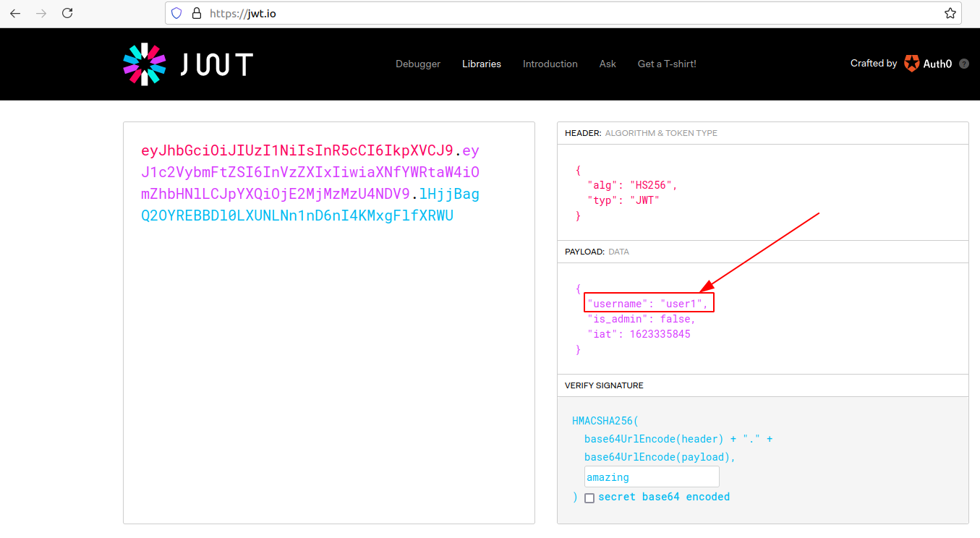
Task: Click the HEADER: ALGORITHM & TOKEN TYPE label
Action: click(641, 133)
